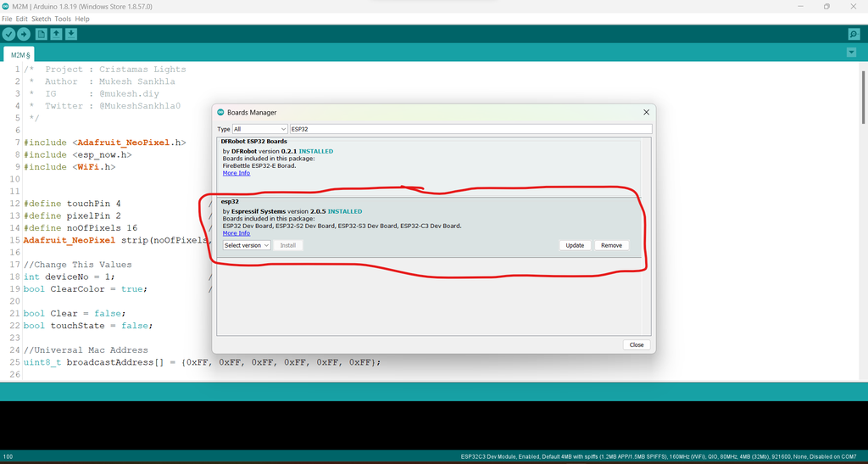Switch to the M2M sketch tab
Screen dimensions: 868x464
(19, 55)
